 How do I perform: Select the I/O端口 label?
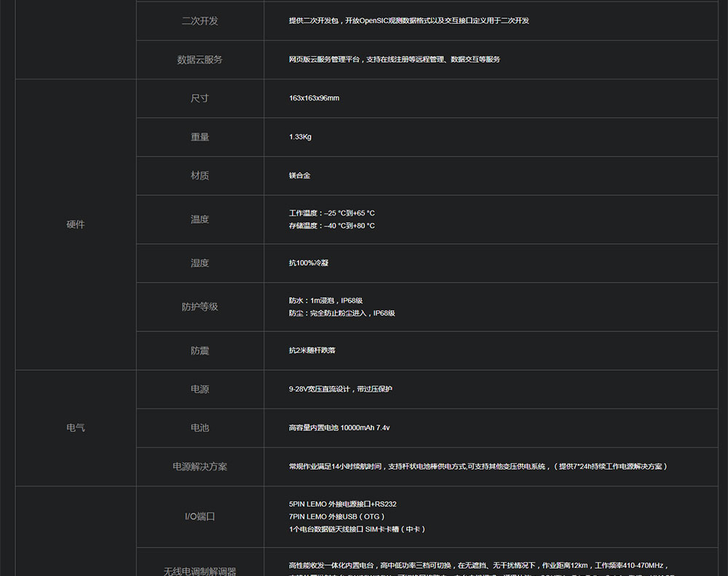(199, 516)
